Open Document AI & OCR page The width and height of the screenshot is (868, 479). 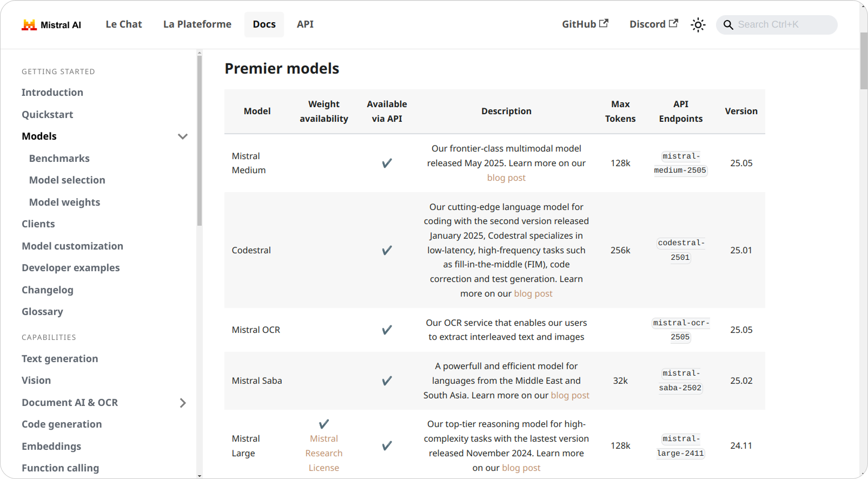pyautogui.click(x=70, y=403)
